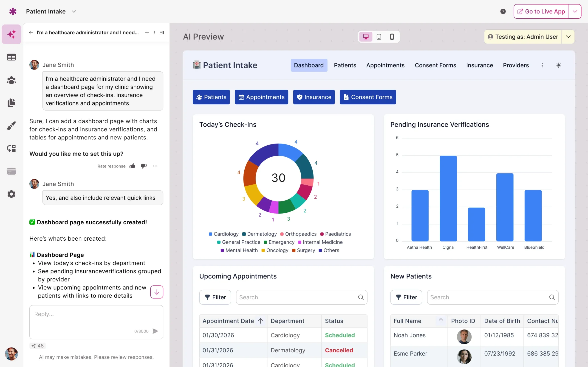Open the users group sidebar icon

11,80
